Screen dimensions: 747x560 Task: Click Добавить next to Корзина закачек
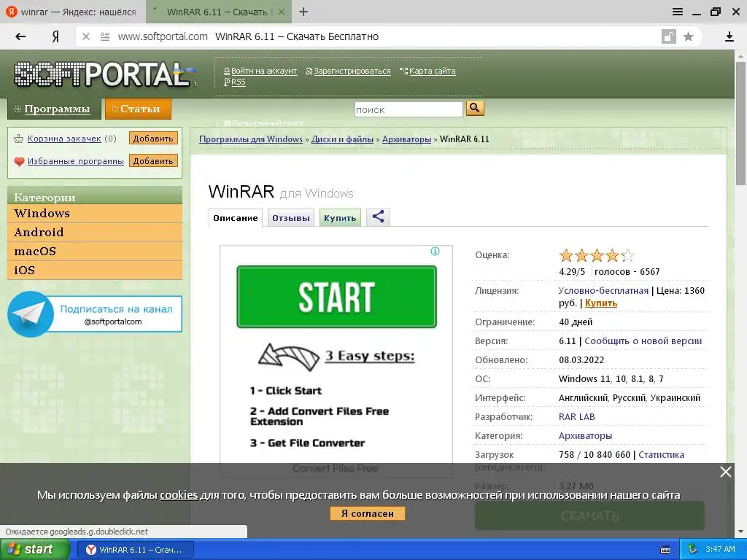153,139
